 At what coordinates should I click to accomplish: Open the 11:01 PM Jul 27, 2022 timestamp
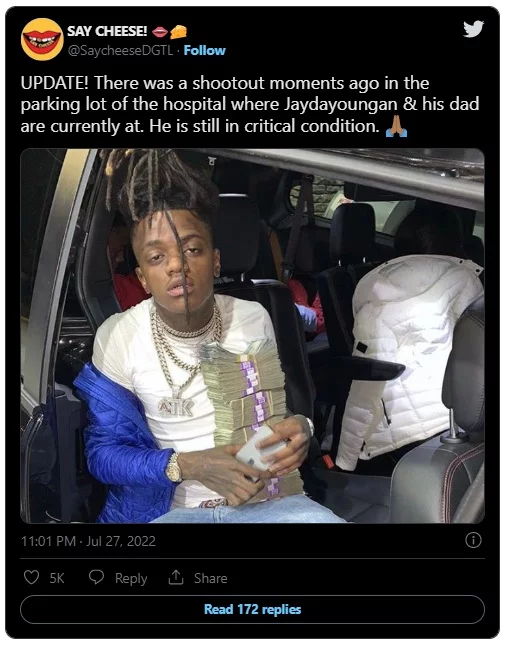coord(88,541)
